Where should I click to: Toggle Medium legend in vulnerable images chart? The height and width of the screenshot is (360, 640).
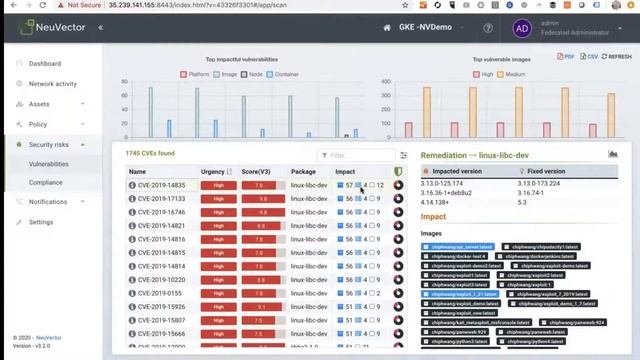pos(511,74)
